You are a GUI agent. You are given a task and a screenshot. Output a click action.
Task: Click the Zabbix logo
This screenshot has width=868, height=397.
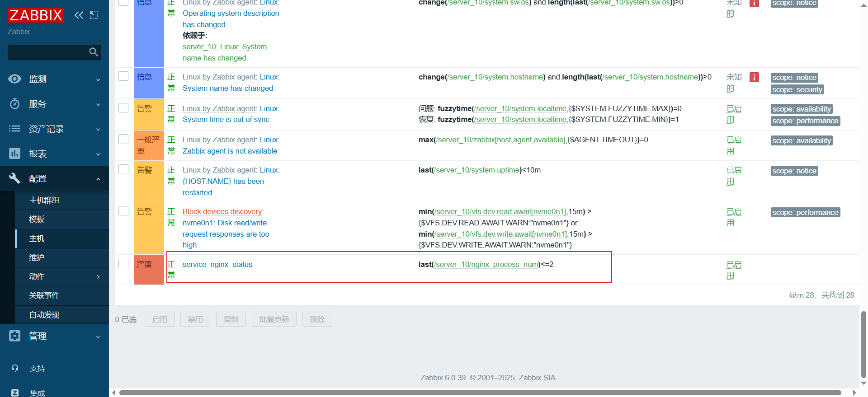click(x=36, y=15)
